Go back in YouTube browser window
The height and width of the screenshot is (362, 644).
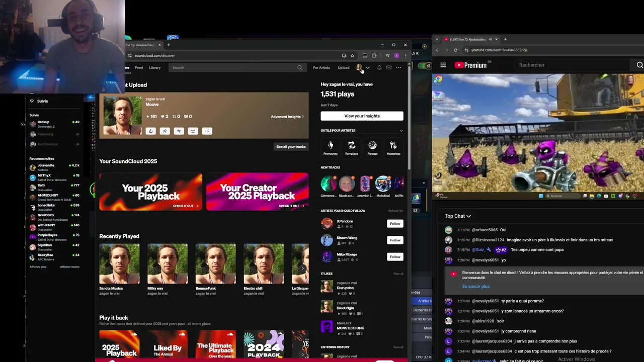437,50
